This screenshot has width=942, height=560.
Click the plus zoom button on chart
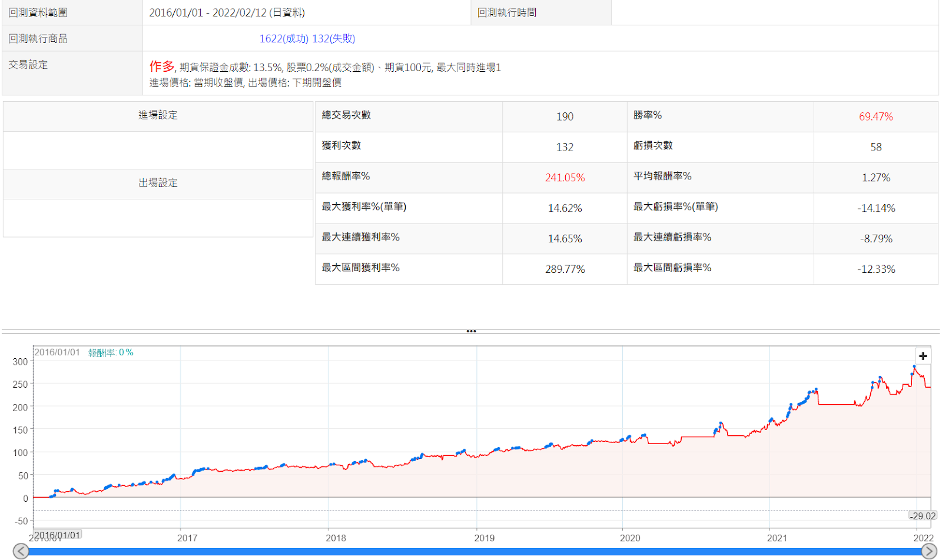click(923, 356)
